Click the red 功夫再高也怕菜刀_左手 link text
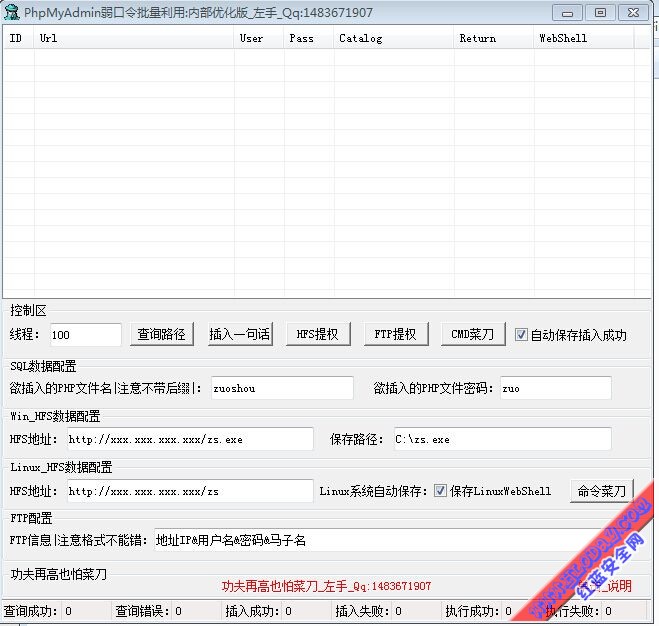This screenshot has height=626, width=659. [327, 586]
